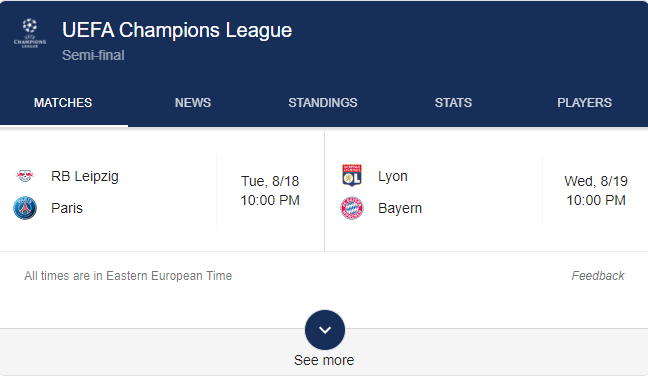
Task: Click the Paris Saint-Germain crest
Action: click(25, 208)
